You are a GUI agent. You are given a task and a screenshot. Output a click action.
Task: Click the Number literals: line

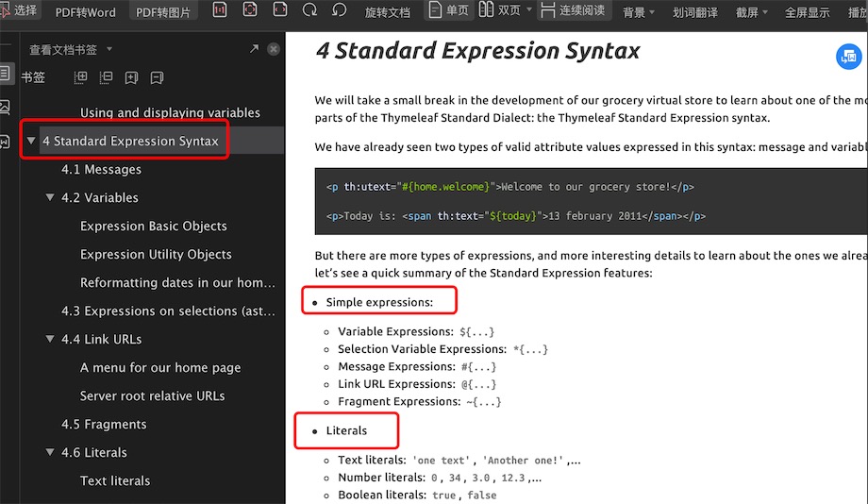coord(440,478)
